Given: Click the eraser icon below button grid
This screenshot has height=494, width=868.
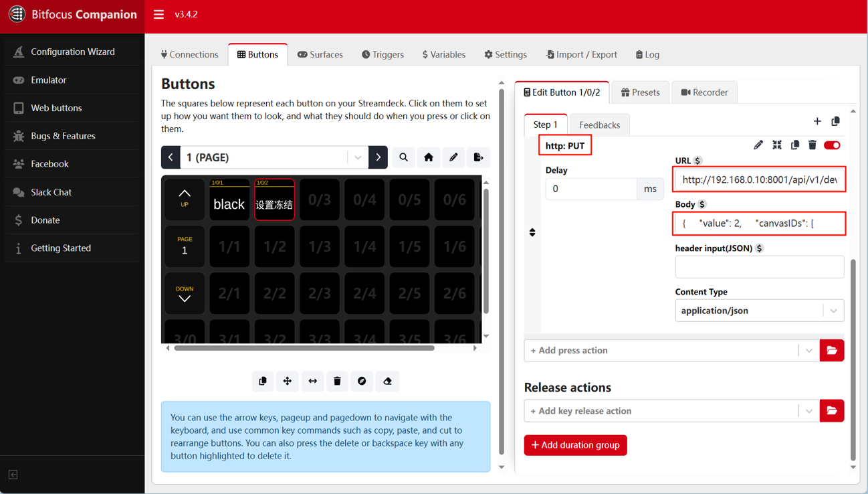Looking at the screenshot, I should point(387,381).
